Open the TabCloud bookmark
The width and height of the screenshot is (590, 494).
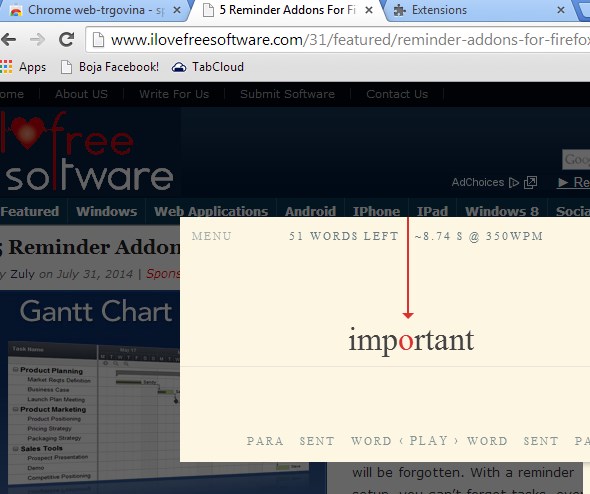tap(208, 67)
